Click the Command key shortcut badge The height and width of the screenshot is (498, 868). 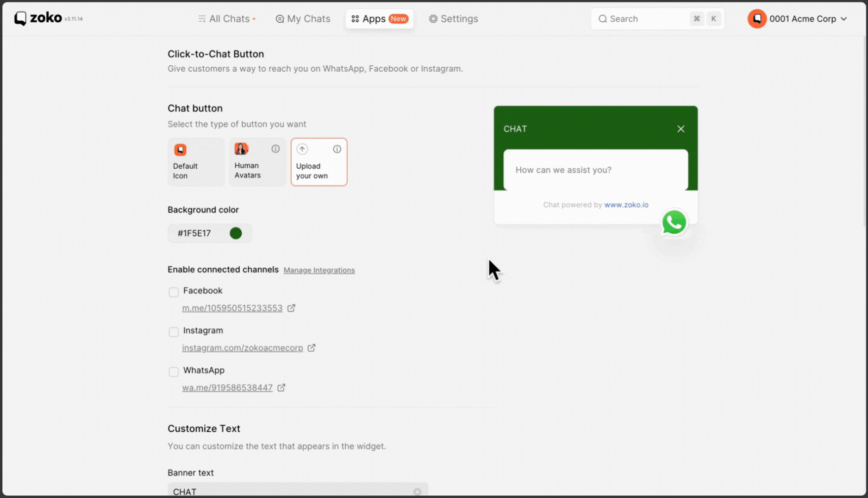pos(696,19)
